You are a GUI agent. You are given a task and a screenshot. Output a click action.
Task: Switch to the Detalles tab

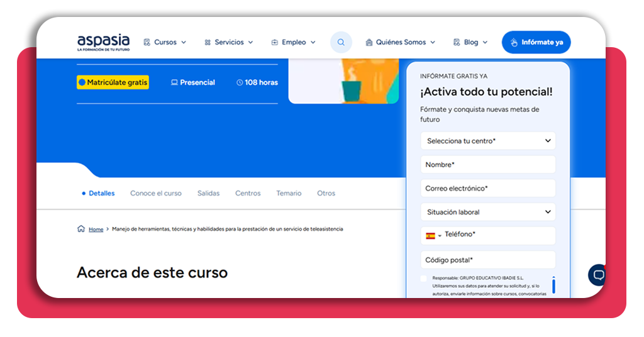tap(101, 193)
